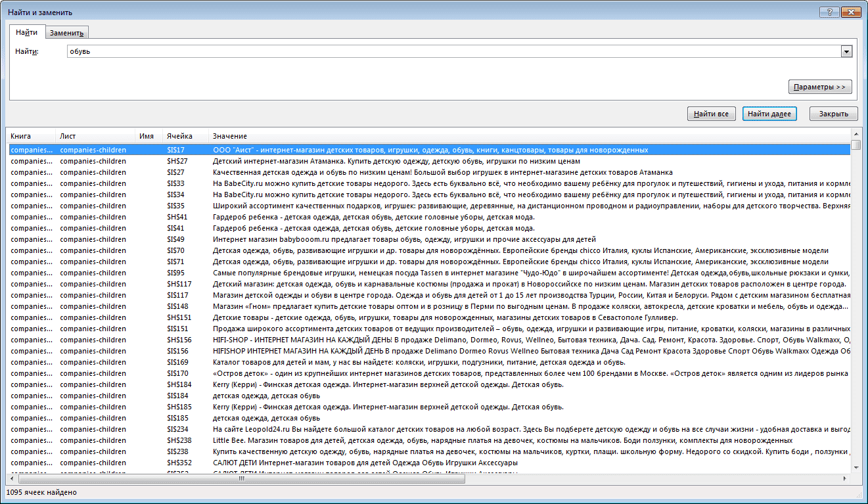Click the Найти все button
Image resolution: width=868 pixels, height=504 pixels.
pyautogui.click(x=712, y=114)
